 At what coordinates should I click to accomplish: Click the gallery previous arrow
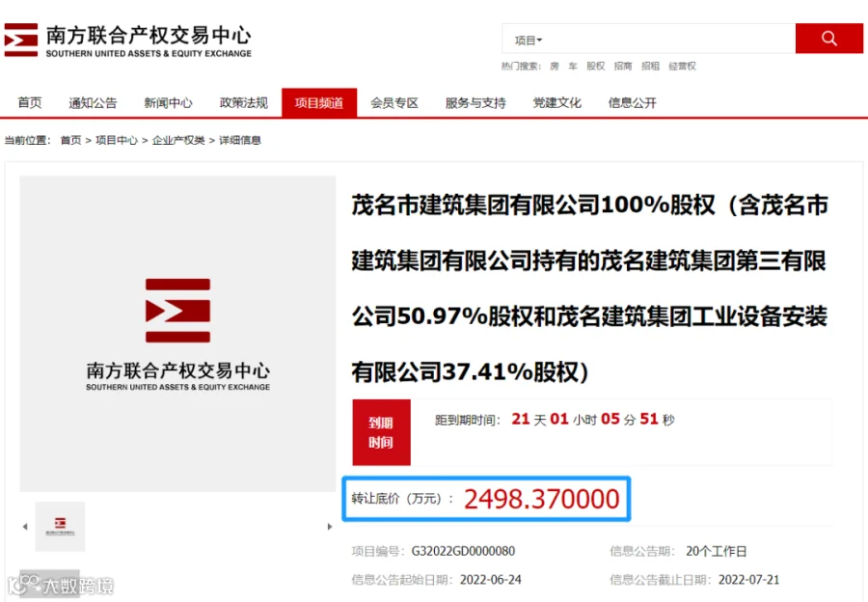point(25,527)
